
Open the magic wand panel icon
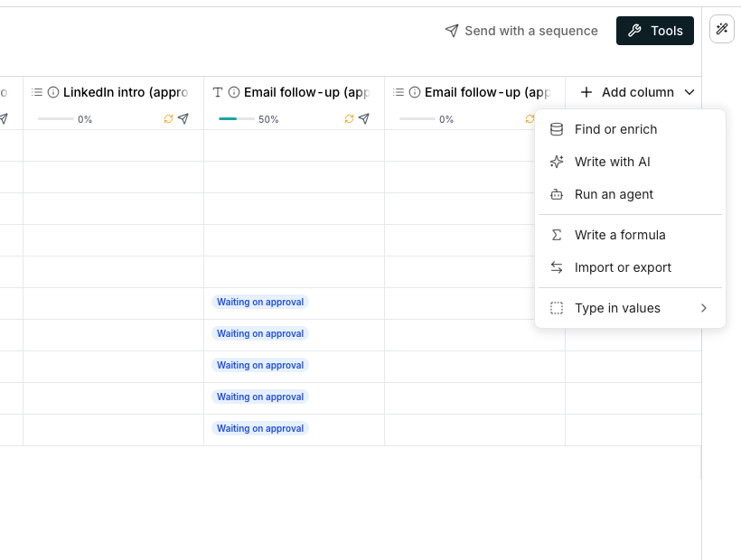722,29
